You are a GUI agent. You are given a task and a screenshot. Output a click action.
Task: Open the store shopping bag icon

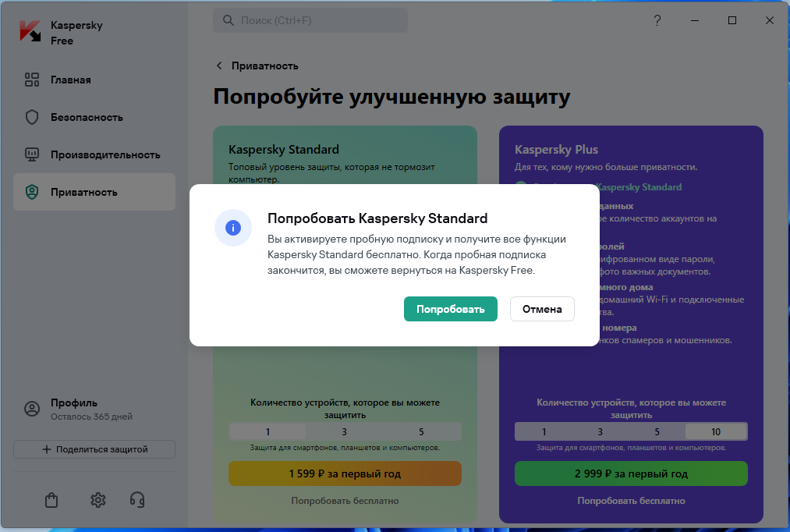[51, 500]
